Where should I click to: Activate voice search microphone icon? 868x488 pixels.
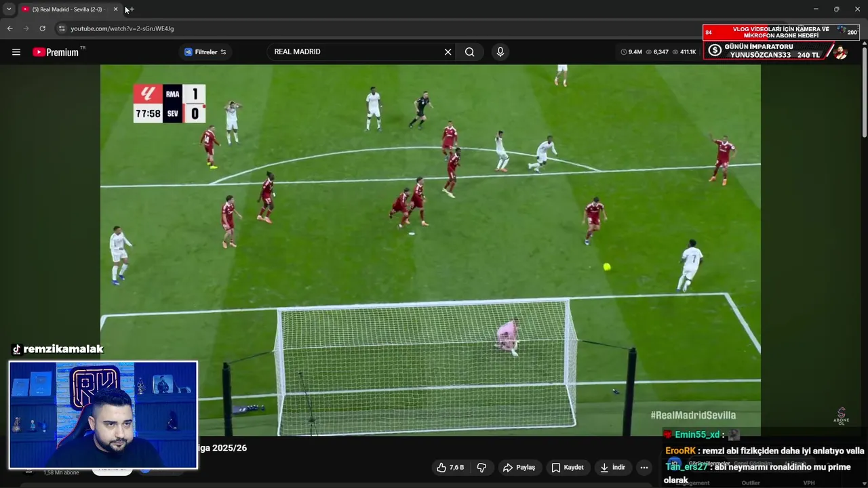point(500,52)
